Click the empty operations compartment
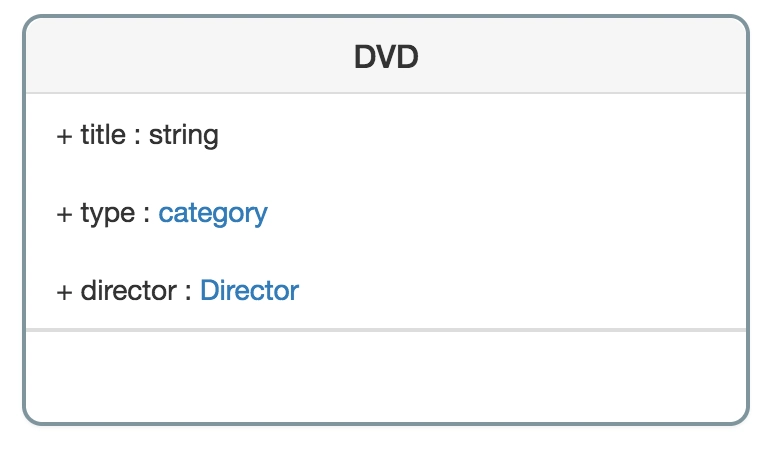The height and width of the screenshot is (456, 770). (x=386, y=376)
